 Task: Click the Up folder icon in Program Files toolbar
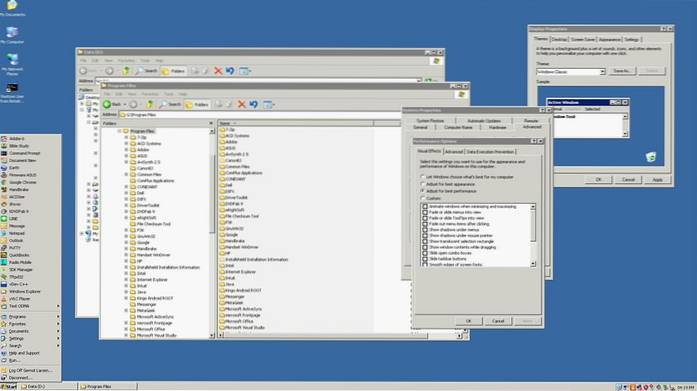click(x=150, y=104)
